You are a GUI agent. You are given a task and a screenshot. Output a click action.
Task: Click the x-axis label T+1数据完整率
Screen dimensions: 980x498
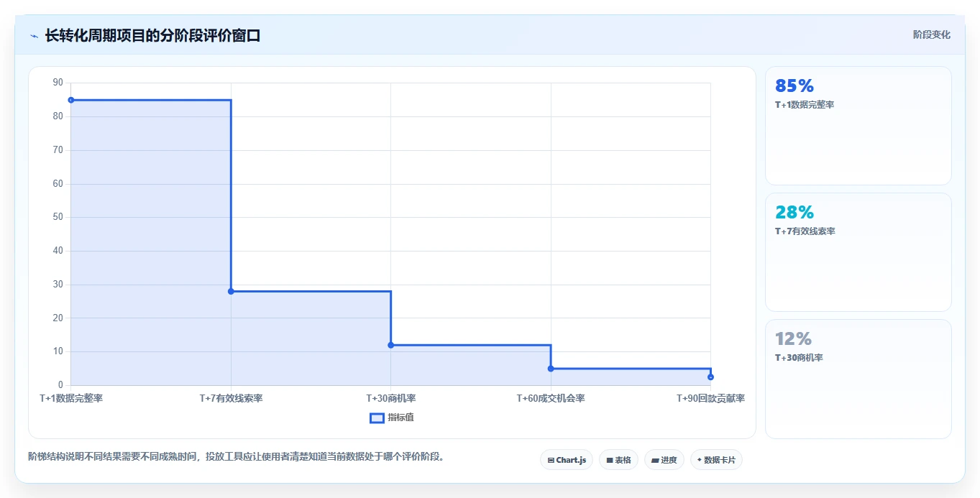pyautogui.click(x=71, y=398)
